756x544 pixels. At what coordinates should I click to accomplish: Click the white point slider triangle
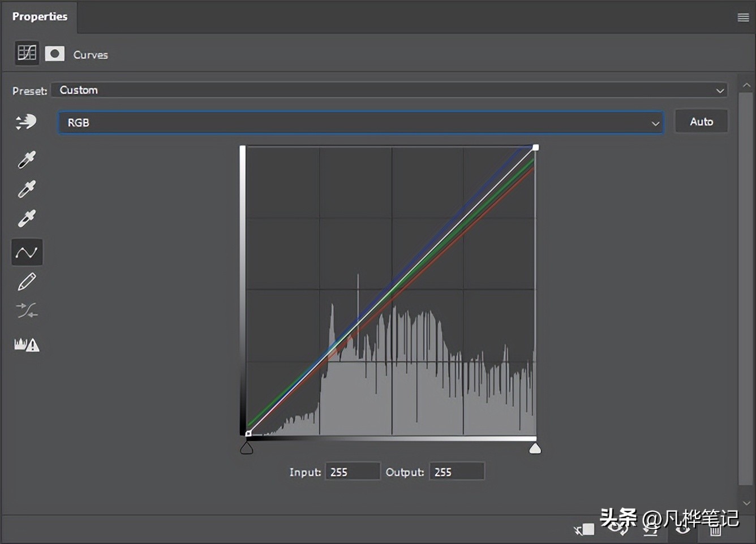535,449
